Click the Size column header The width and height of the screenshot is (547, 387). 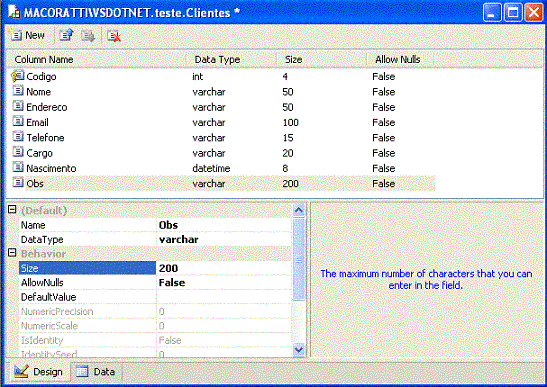point(321,60)
